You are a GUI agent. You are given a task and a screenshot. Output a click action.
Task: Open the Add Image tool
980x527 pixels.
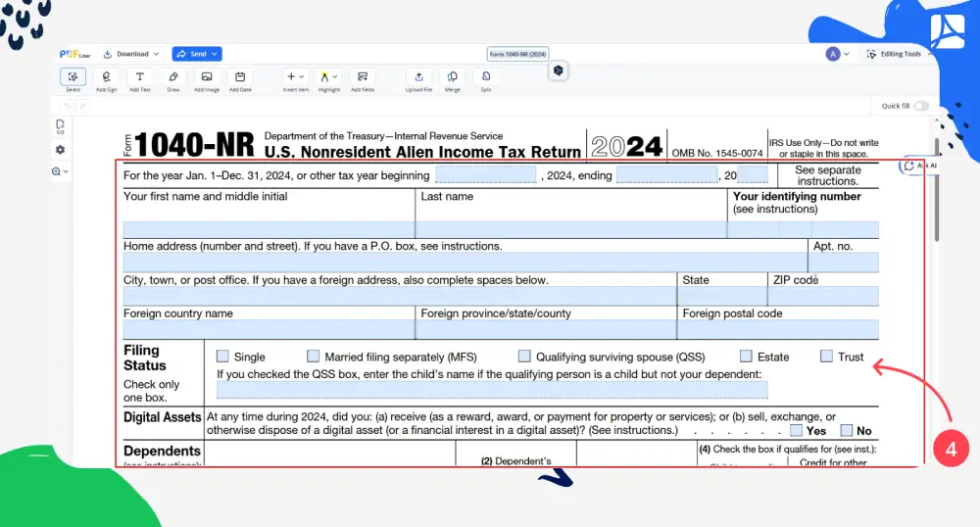[207, 76]
